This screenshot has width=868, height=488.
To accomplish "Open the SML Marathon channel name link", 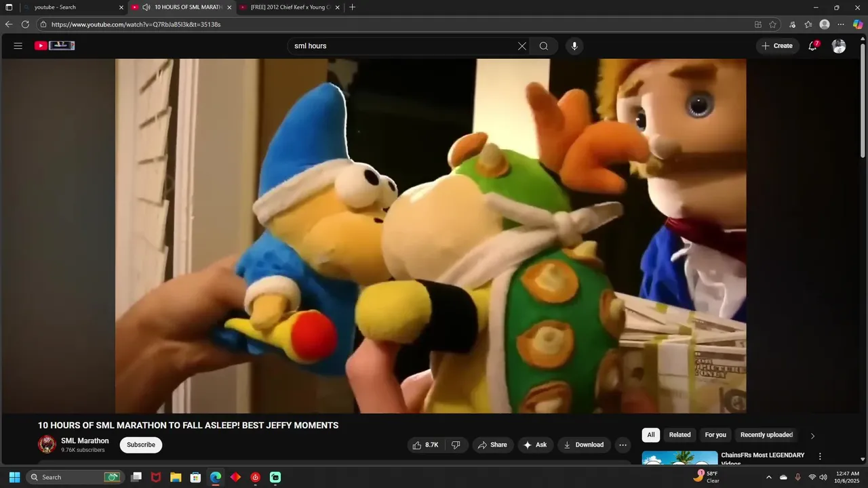I will (x=85, y=441).
